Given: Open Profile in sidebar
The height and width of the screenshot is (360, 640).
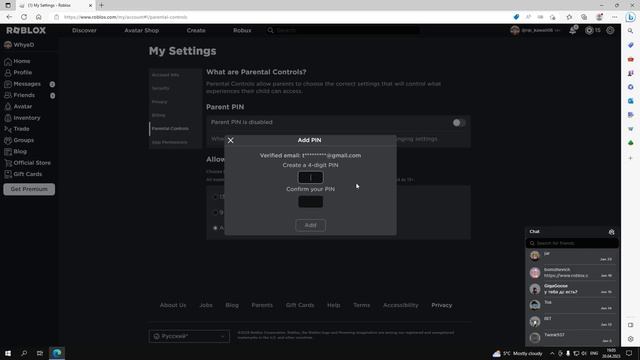Looking at the screenshot, I should click(18, 73).
